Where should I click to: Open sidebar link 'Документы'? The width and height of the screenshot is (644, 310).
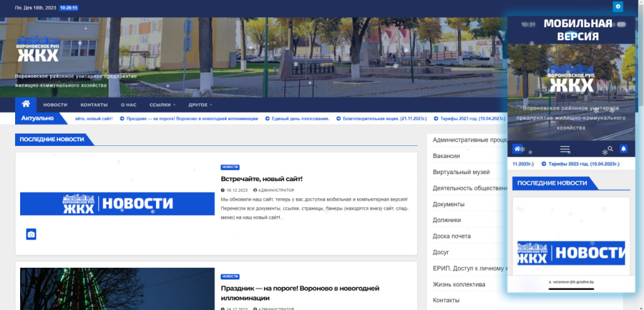pos(448,204)
